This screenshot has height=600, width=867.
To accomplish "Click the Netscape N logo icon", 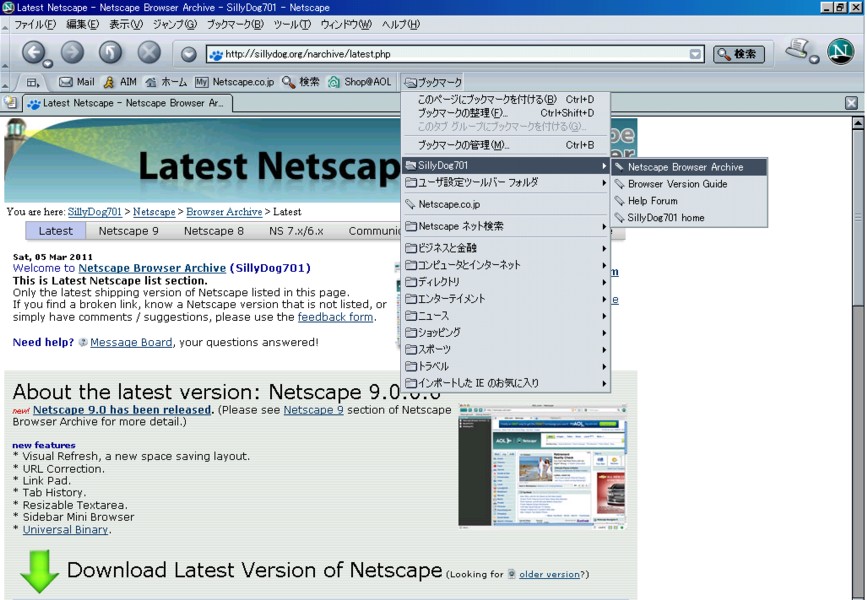I will [x=841, y=51].
